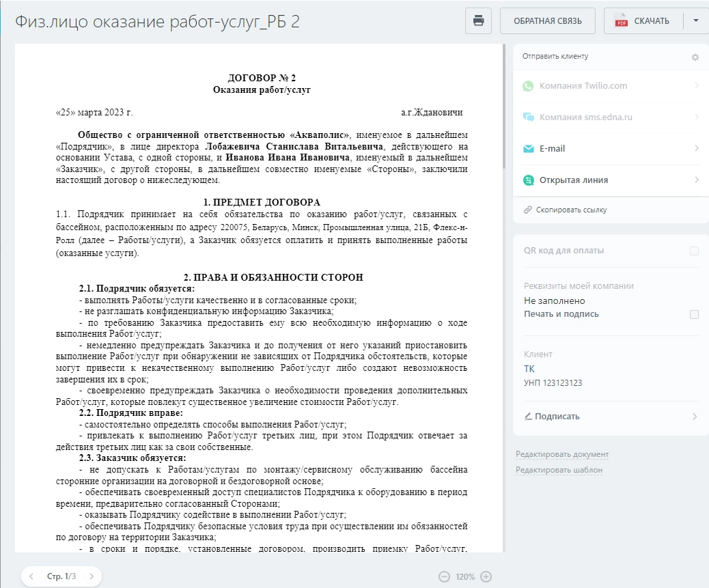Open the Редактировать документ link
This screenshot has width=709, height=588.
click(x=562, y=454)
